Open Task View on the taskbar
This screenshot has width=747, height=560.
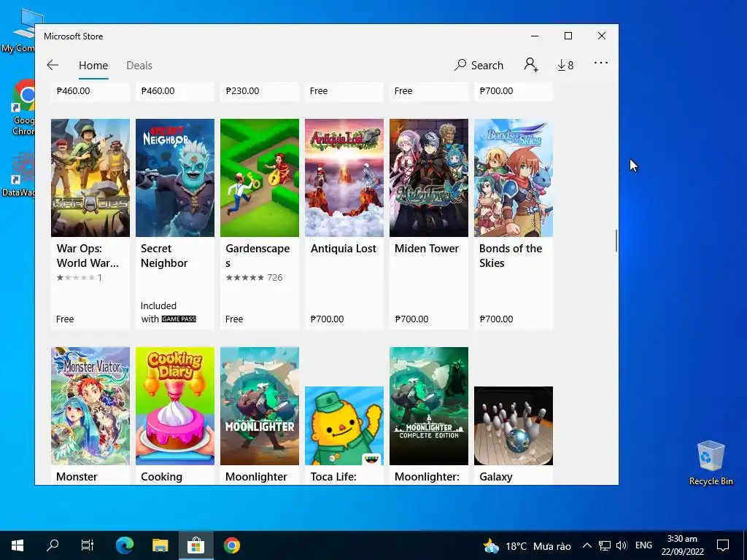click(88, 545)
